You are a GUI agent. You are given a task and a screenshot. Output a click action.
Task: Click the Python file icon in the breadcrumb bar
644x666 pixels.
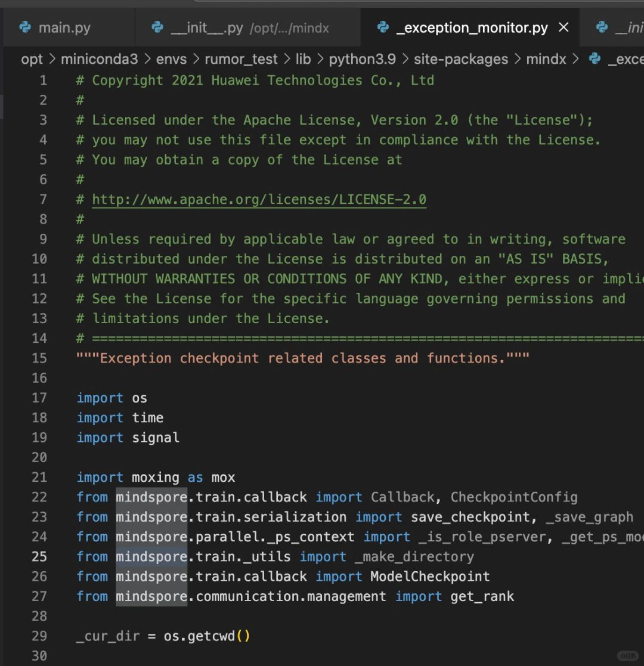[x=595, y=59]
